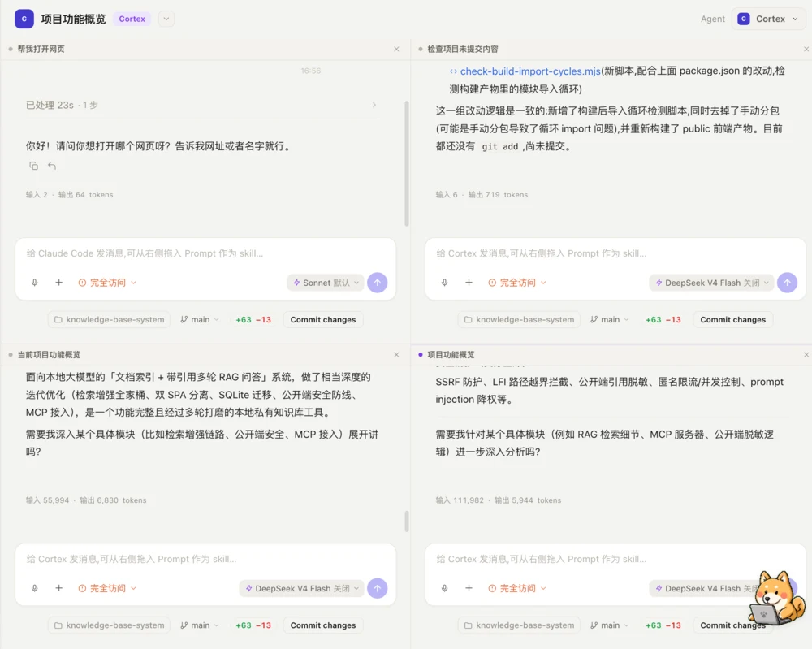The height and width of the screenshot is (649, 812).
Task: Click microphone icon in bottom-right 项目功能概览 panel
Action: point(445,588)
